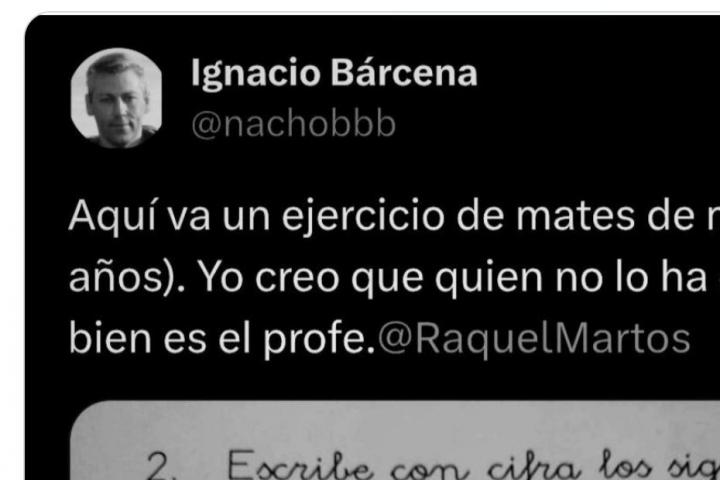Screen dimensions: 720x480
Task: Select the tweet line starting with Aquí va
Action: pos(394,216)
